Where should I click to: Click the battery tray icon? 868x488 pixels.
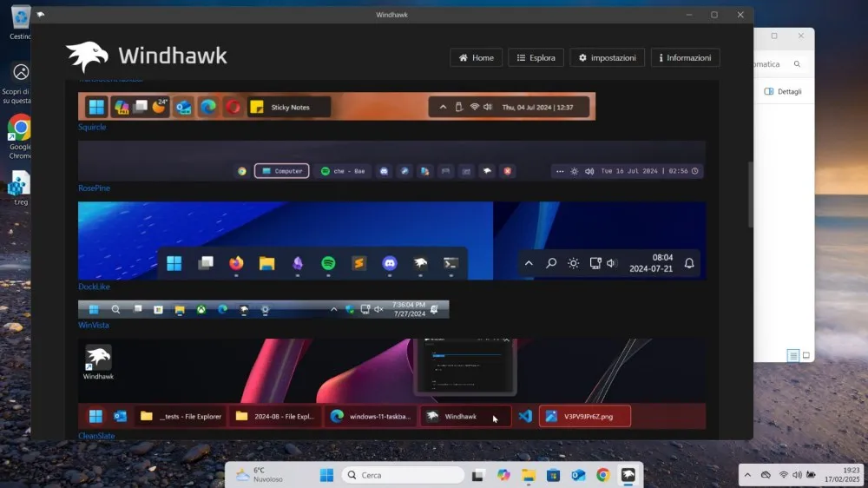coord(811,475)
